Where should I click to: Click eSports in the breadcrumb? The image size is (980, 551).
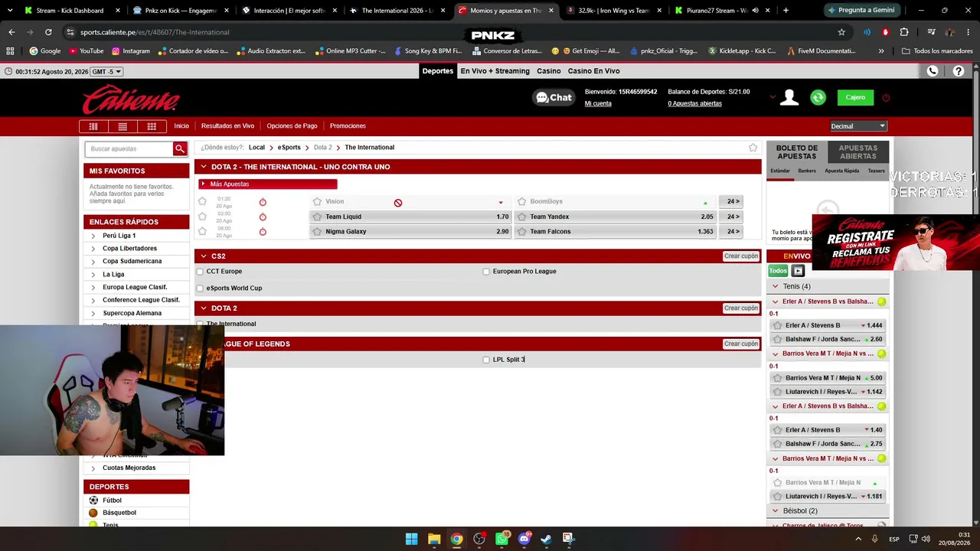tap(289, 148)
